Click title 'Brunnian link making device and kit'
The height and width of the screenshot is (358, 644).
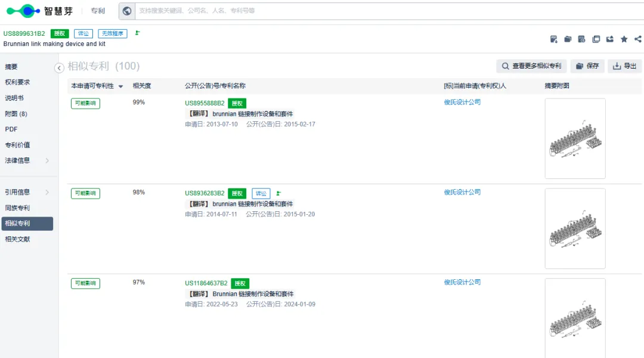pos(54,44)
